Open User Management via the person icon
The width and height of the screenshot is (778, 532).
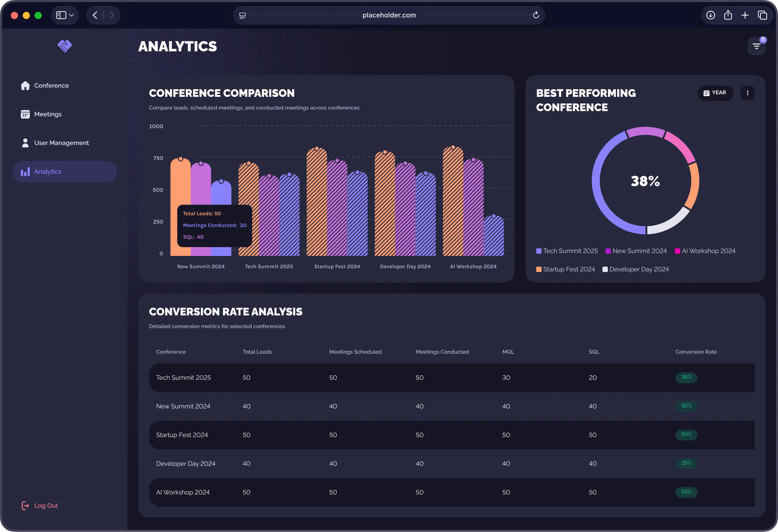25,142
